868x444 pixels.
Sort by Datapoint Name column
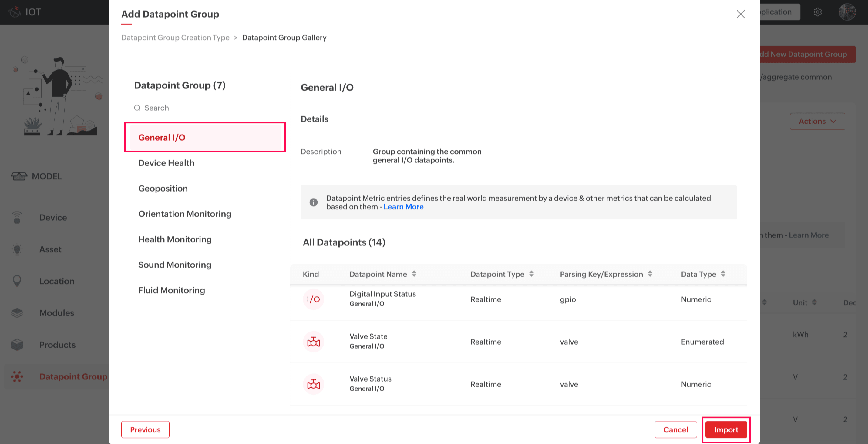(414, 274)
